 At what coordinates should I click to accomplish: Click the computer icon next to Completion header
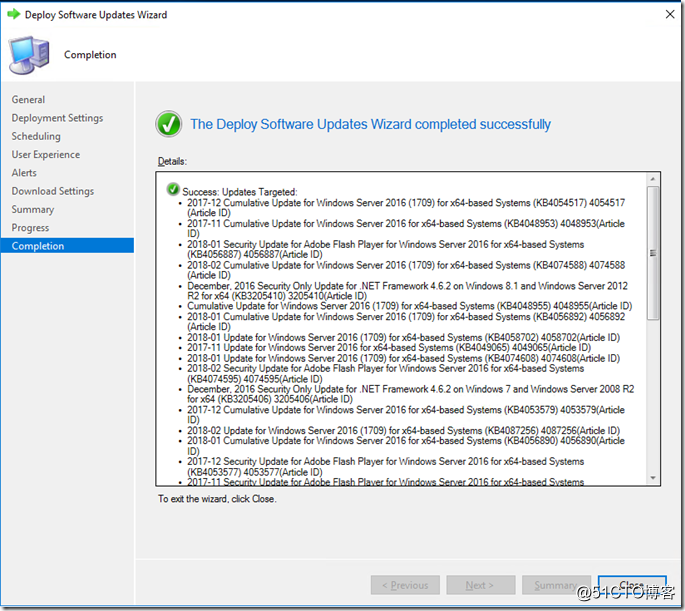click(x=29, y=55)
